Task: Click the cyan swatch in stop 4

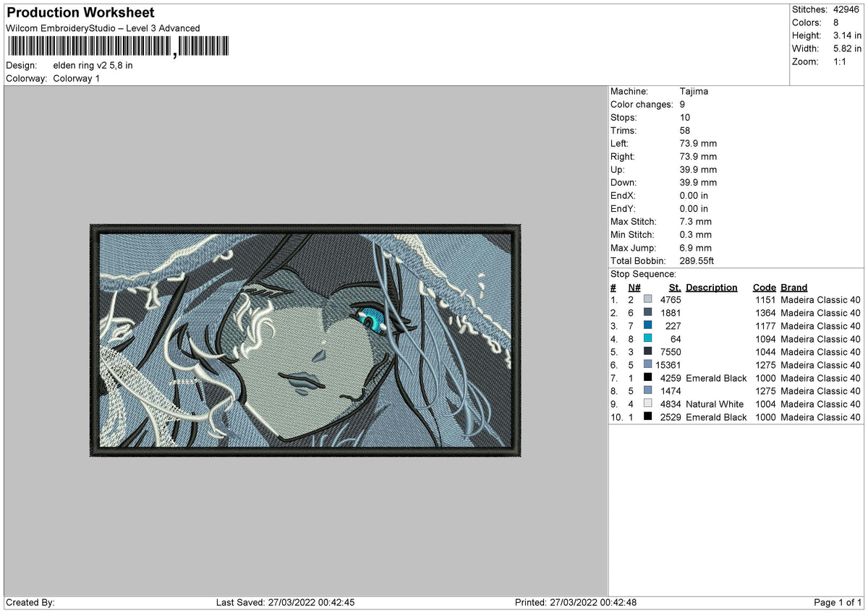Action: pyautogui.click(x=647, y=338)
